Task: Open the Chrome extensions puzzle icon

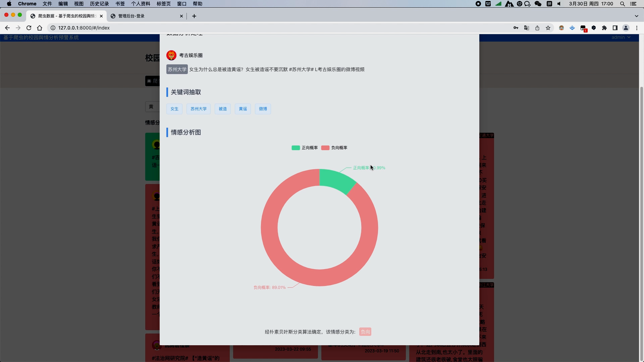Action: point(604,28)
